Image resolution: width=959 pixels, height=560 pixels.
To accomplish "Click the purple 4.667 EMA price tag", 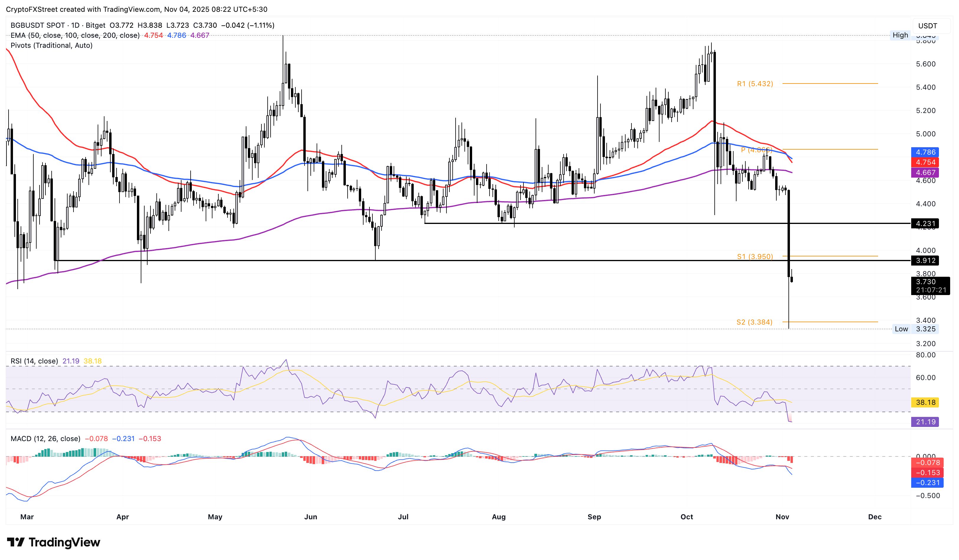I will click(925, 173).
